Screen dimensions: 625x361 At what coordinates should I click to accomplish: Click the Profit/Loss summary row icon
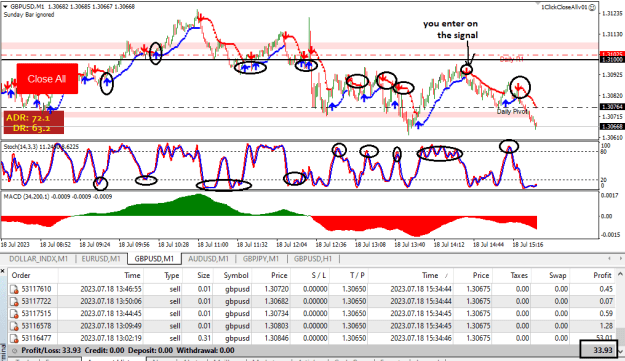[15, 351]
